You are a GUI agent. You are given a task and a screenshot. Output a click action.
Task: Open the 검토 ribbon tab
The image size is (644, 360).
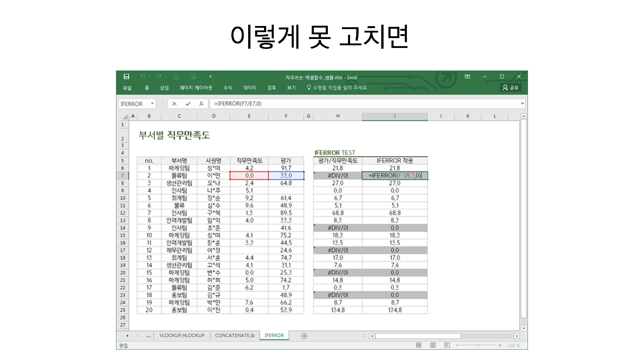pos(272,88)
